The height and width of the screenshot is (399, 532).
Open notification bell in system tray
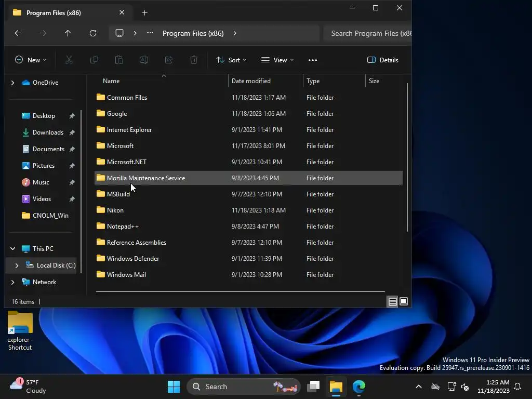pyautogui.click(x=517, y=387)
